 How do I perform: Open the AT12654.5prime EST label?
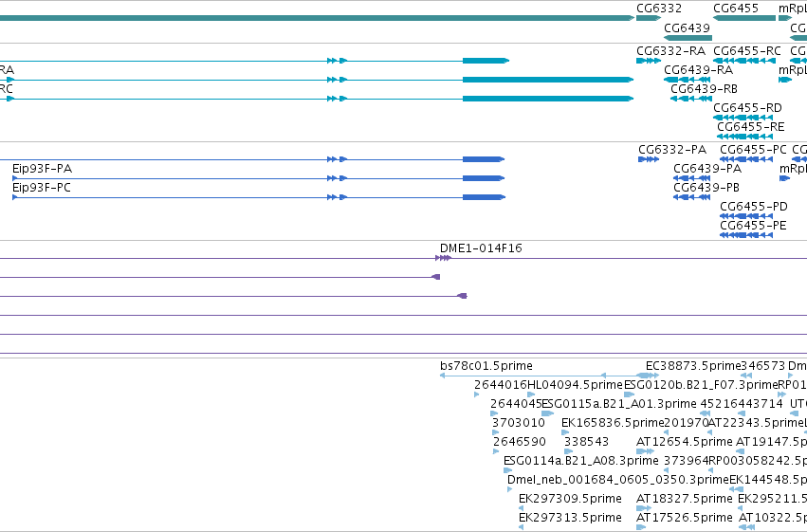tap(684, 442)
